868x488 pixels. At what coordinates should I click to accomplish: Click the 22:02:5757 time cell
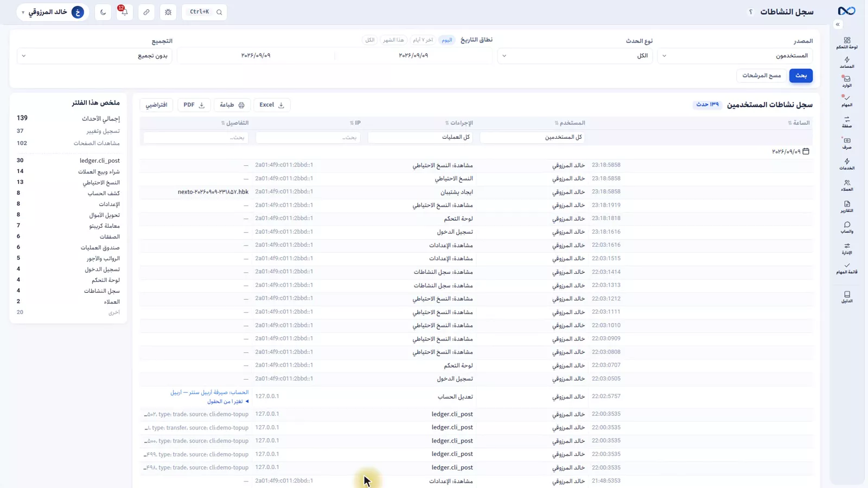click(x=606, y=396)
